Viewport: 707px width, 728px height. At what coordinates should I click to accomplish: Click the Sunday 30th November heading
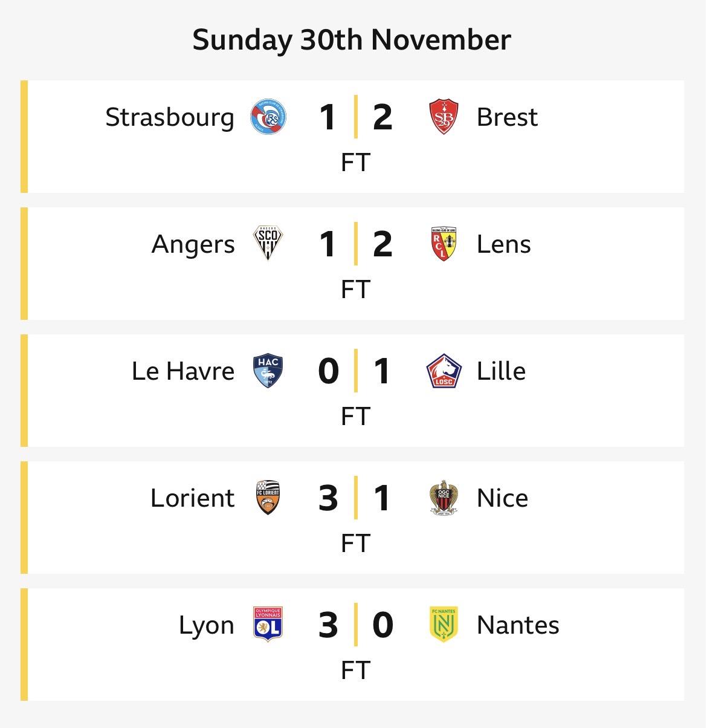(x=352, y=40)
